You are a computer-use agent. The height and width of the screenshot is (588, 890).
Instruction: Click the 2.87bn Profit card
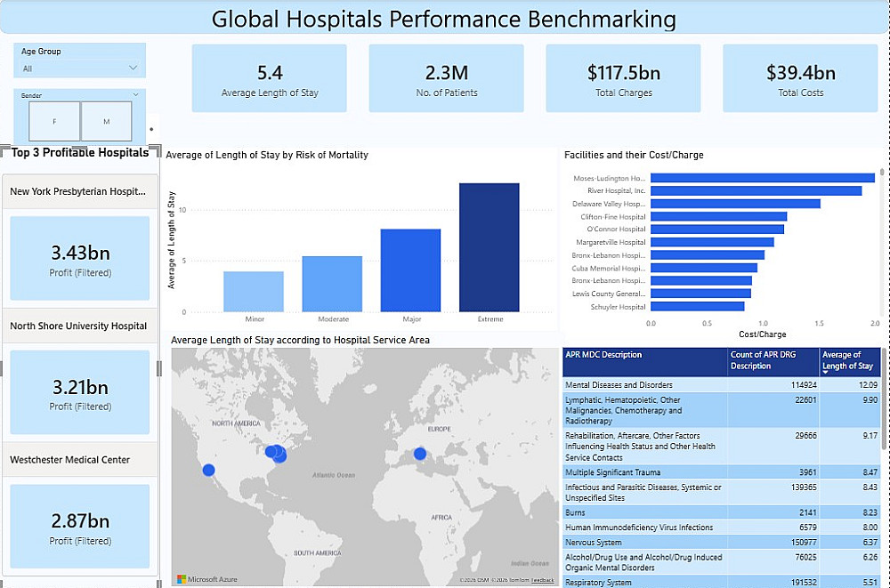point(79,526)
